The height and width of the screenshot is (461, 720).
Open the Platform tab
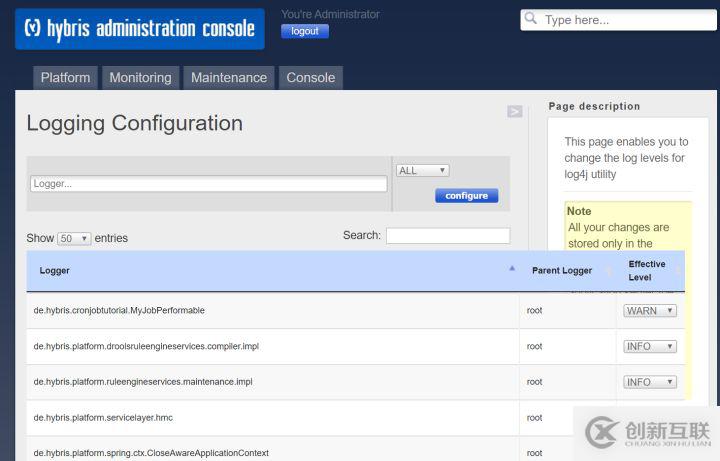(65, 78)
